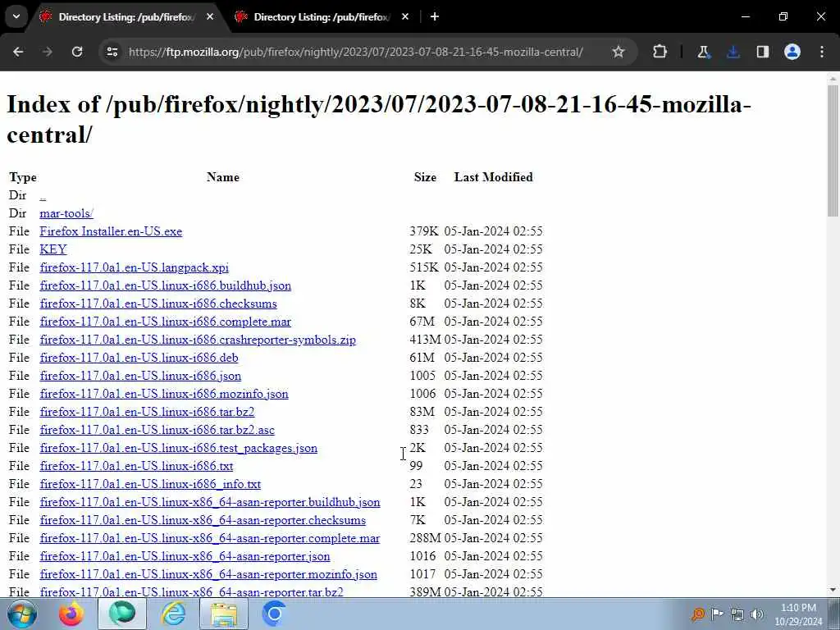The image size is (840, 630).
Task: Download firefox-117.0a1.en-US.langpack.xpi
Action: coord(134,267)
